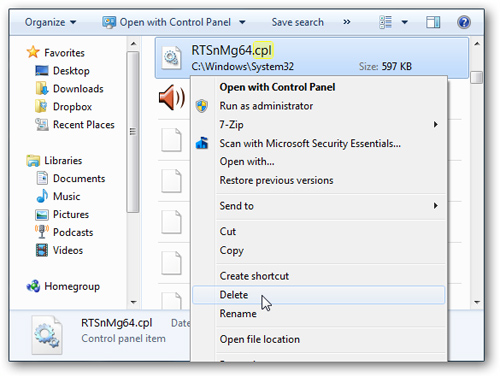The width and height of the screenshot is (500, 377).
Task: Click the Videos film icon
Action: click(42, 250)
